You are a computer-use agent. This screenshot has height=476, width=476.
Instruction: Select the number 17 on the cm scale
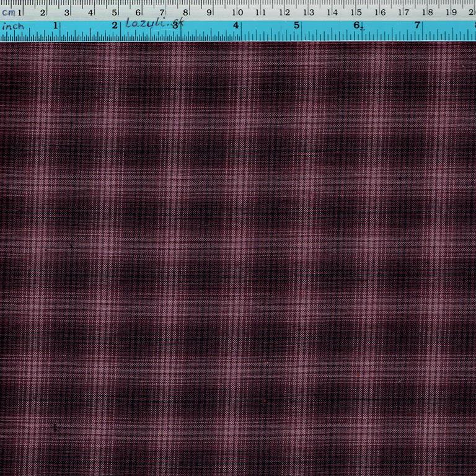pyautogui.click(x=403, y=13)
